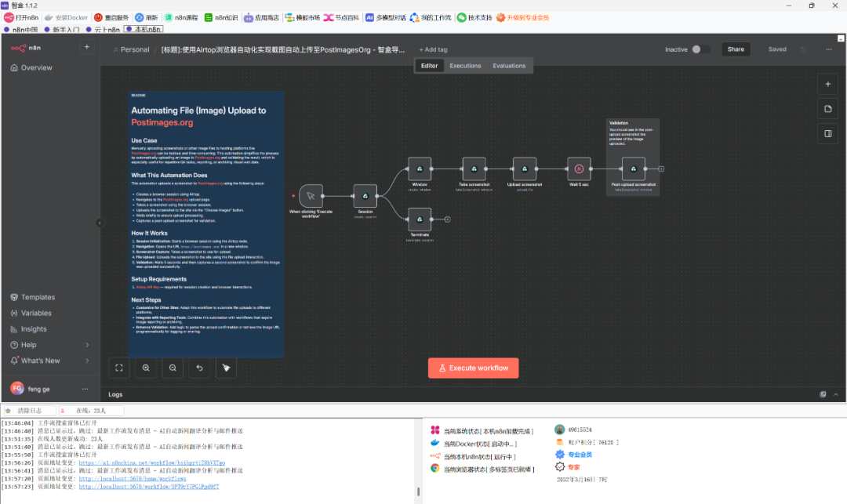Open the workflow history icon

(x=804, y=49)
